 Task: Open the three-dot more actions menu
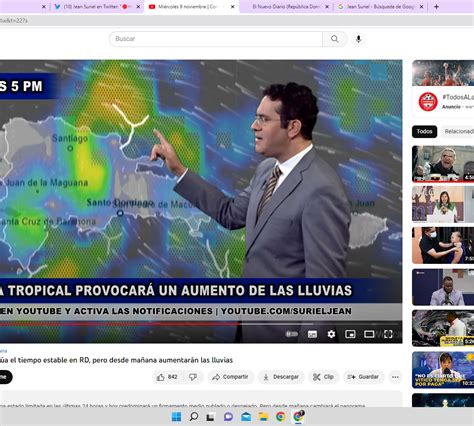click(395, 377)
